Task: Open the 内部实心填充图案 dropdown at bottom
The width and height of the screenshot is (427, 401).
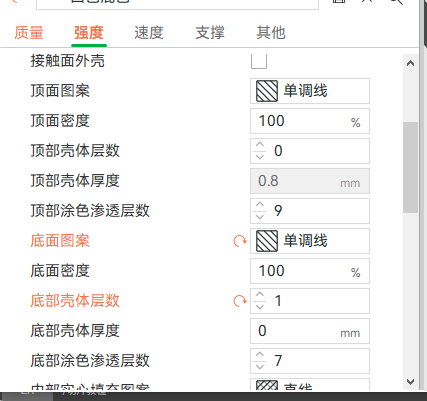Action: (x=310, y=384)
